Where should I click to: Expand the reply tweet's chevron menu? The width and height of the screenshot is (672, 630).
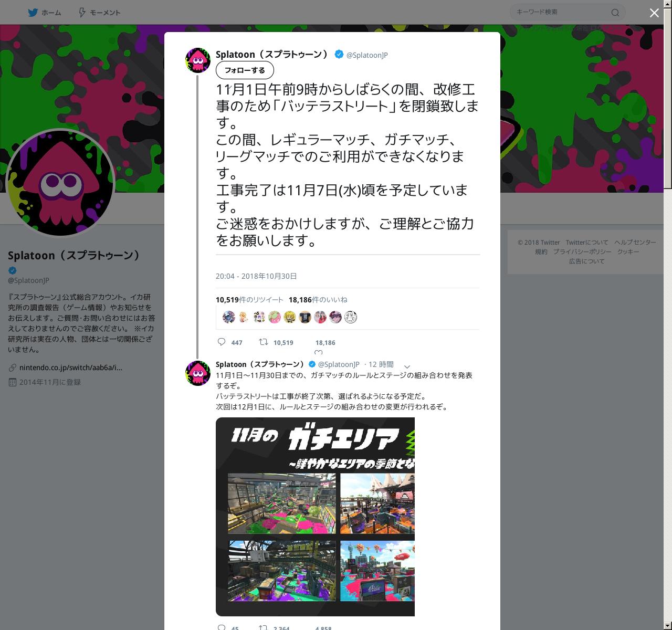[x=407, y=366]
